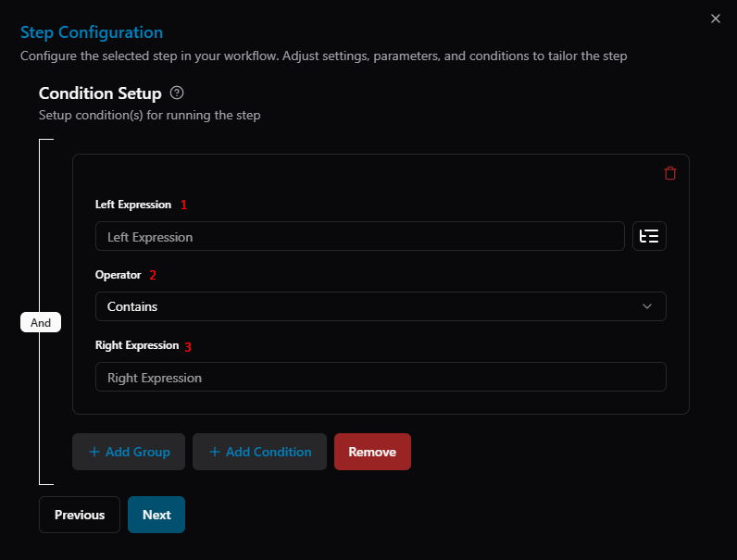Delete the condition with the red trash icon
Viewport: 737px width, 560px height.
pyautogui.click(x=669, y=173)
